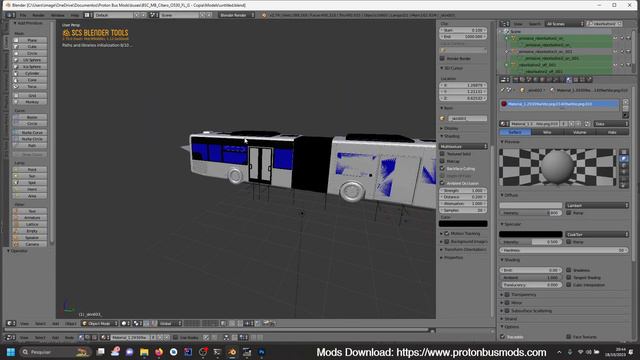This screenshot has width=640, height=360.
Task: Toggle Textured Solid checkbox
Action: point(442,154)
